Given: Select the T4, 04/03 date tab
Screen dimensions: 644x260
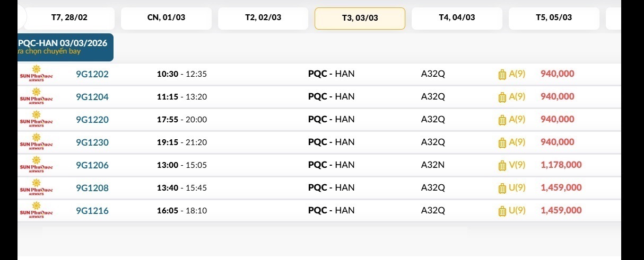Looking at the screenshot, I should click(457, 17).
